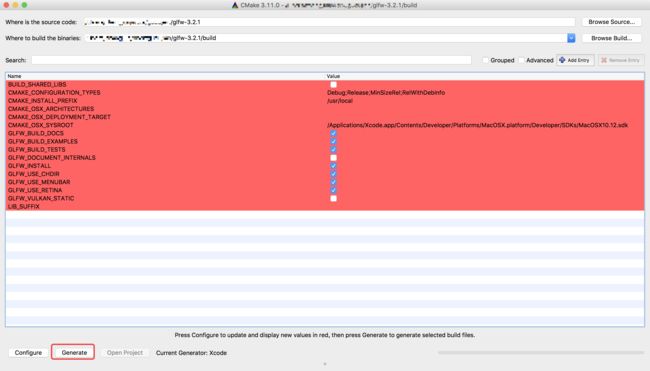Click the Value column header
The width and height of the screenshot is (650, 371).
point(485,76)
